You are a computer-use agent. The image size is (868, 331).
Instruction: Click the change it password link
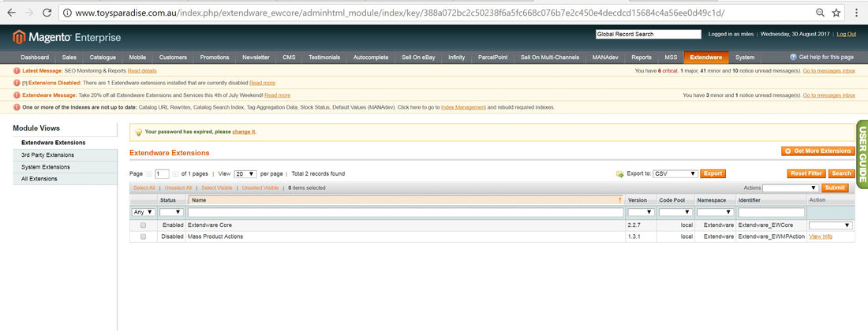pyautogui.click(x=244, y=132)
